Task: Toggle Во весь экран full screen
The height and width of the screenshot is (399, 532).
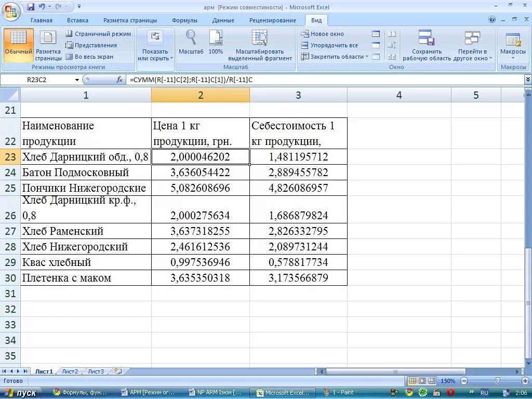Action: [89, 57]
